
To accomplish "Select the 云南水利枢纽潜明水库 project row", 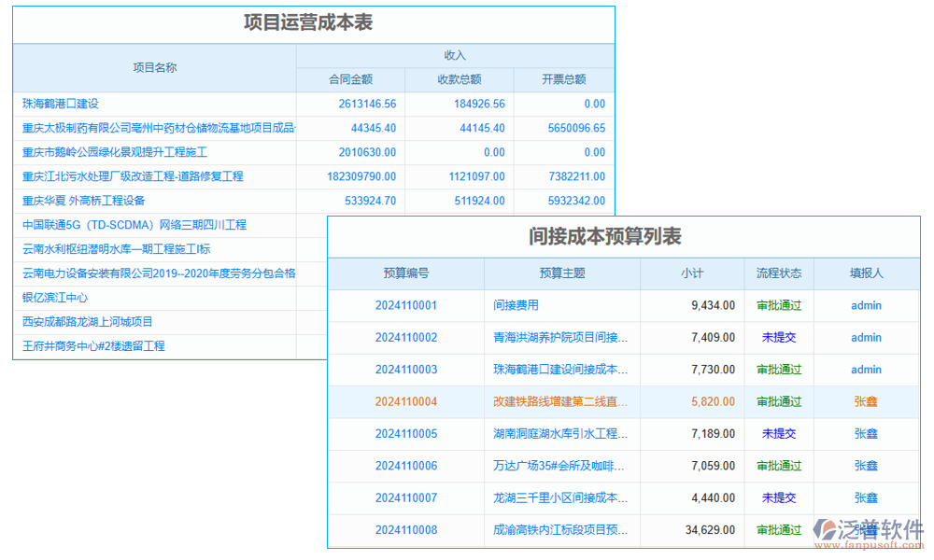I will (117, 249).
